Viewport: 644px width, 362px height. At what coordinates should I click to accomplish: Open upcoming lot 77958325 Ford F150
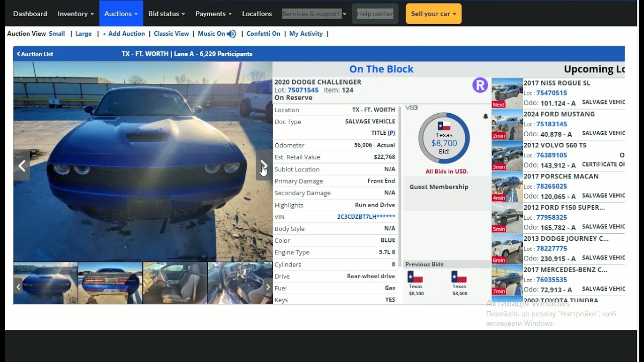pos(551,218)
